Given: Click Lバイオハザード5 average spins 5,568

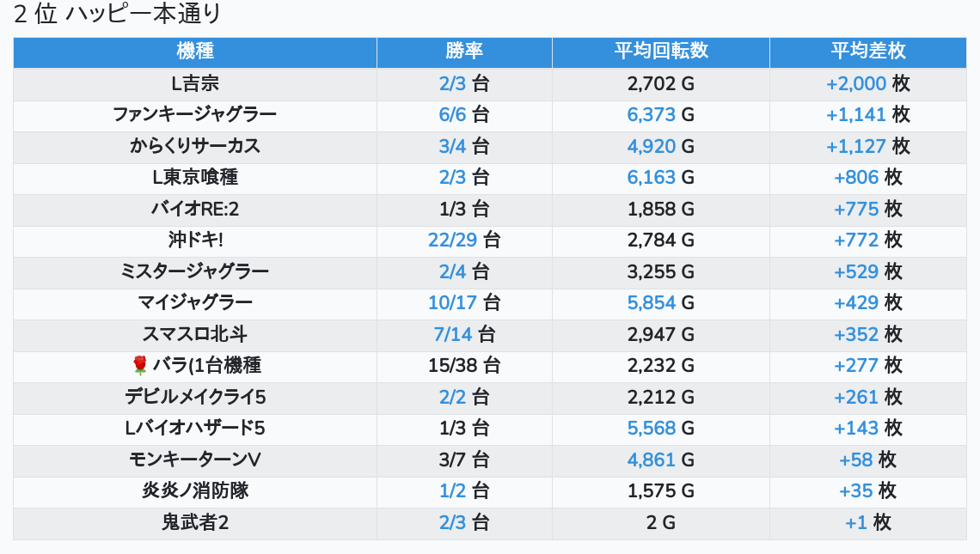Looking at the screenshot, I should coord(652,428).
